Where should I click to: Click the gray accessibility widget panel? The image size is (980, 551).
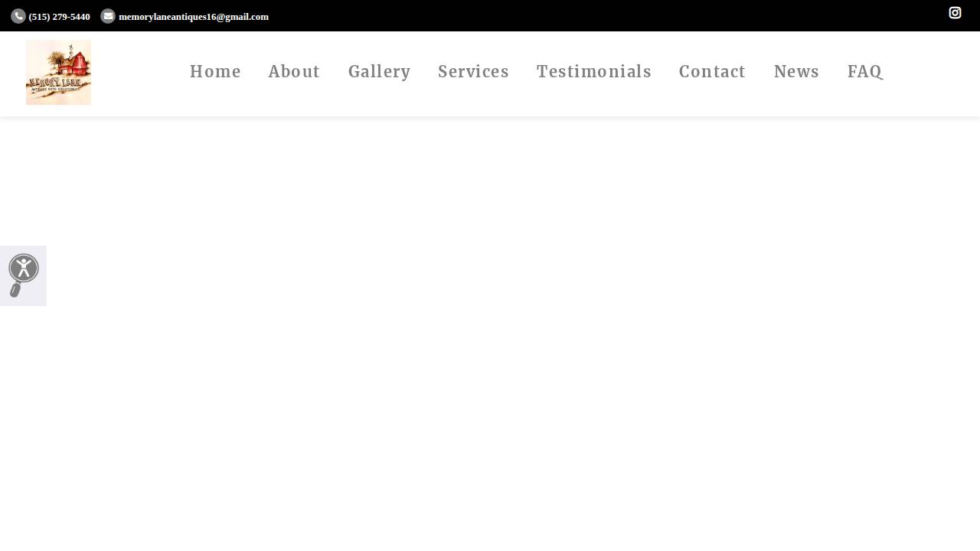point(23,275)
